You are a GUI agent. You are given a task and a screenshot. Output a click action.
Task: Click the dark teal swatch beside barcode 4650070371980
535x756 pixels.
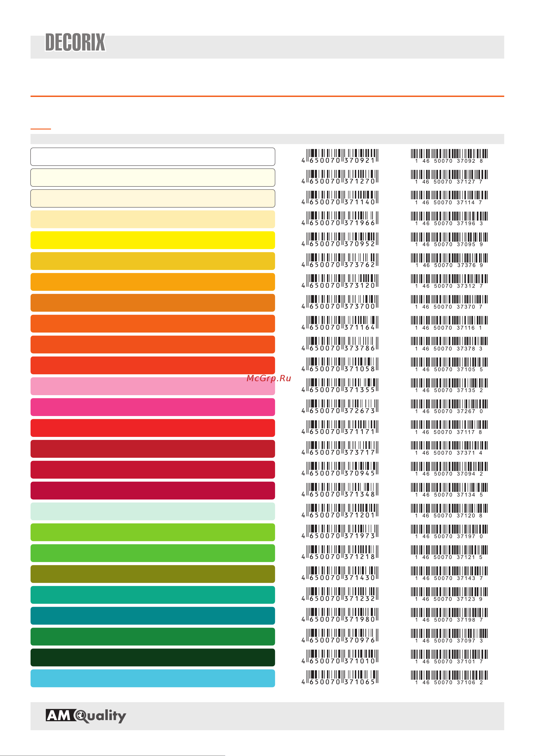[153, 616]
